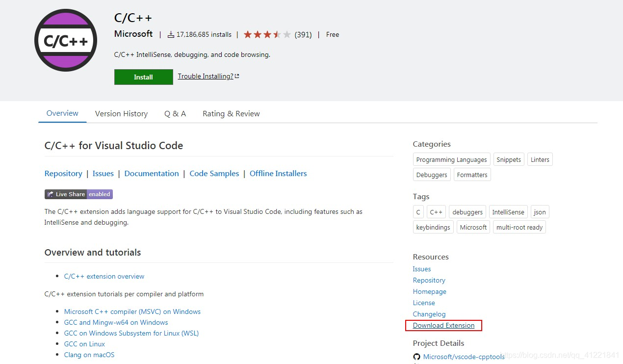Click the IntelliSense tag
Image resolution: width=623 pixels, height=364 pixels.
[x=508, y=212]
